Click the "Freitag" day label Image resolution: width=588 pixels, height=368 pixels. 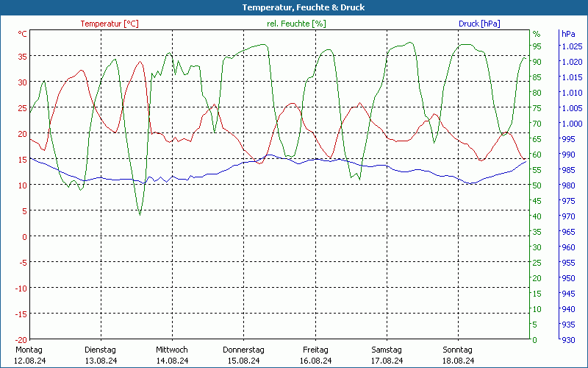point(315,350)
